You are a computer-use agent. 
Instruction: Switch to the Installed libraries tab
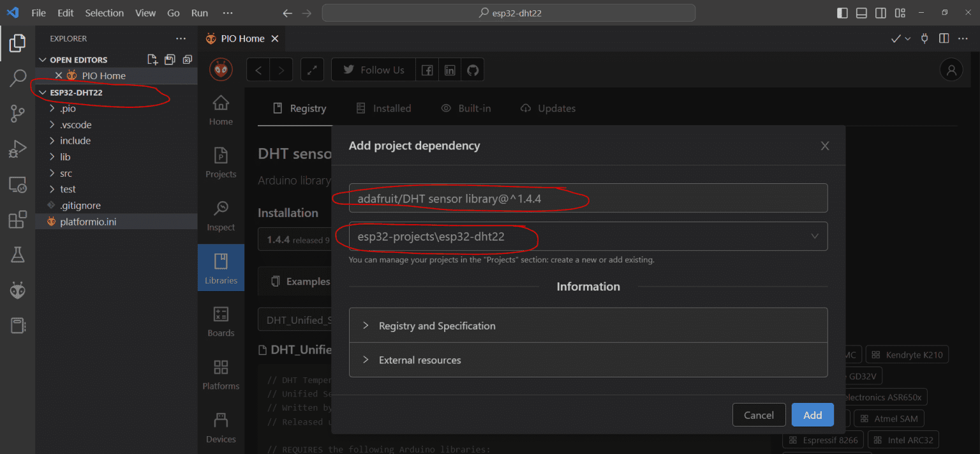pos(383,109)
